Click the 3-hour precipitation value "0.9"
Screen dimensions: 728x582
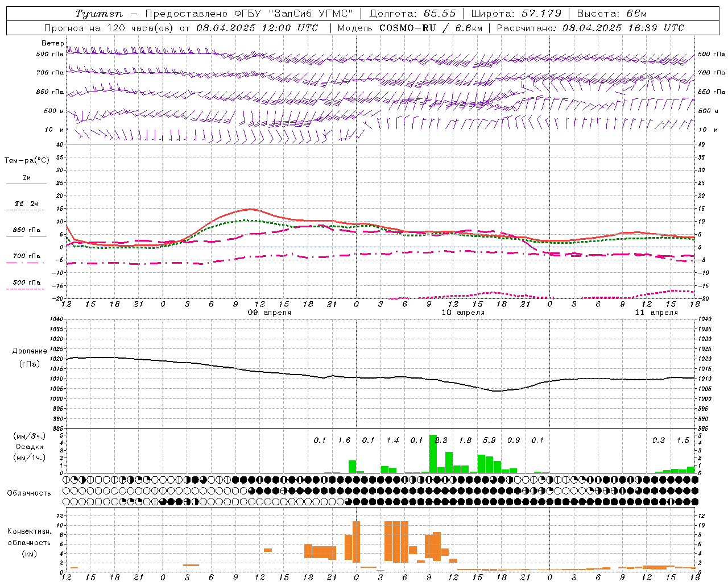point(514,440)
